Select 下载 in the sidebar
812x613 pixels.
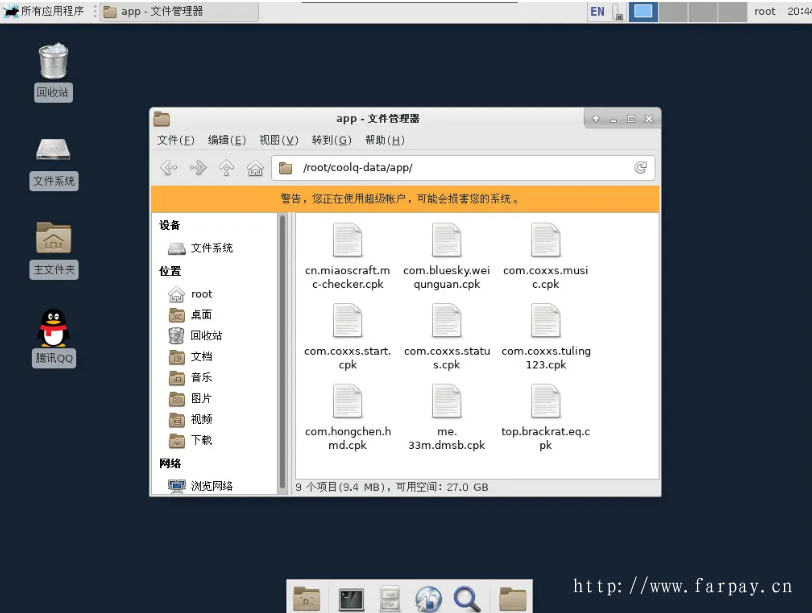point(201,440)
